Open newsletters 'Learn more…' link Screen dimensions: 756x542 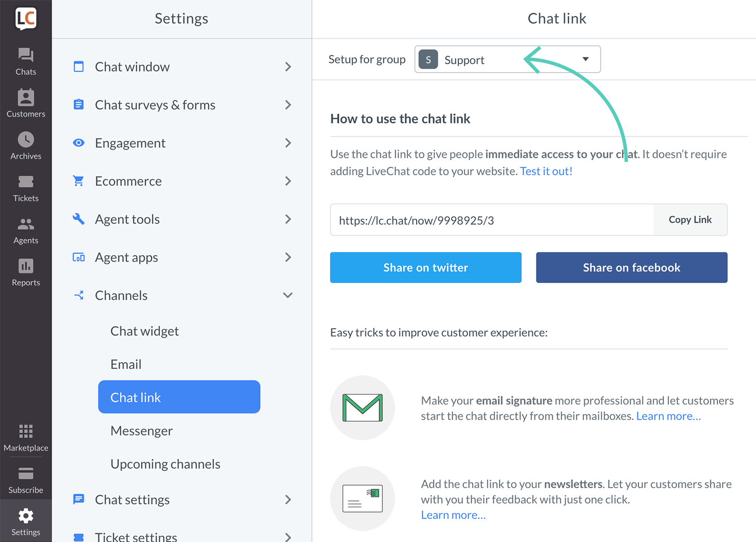point(453,515)
